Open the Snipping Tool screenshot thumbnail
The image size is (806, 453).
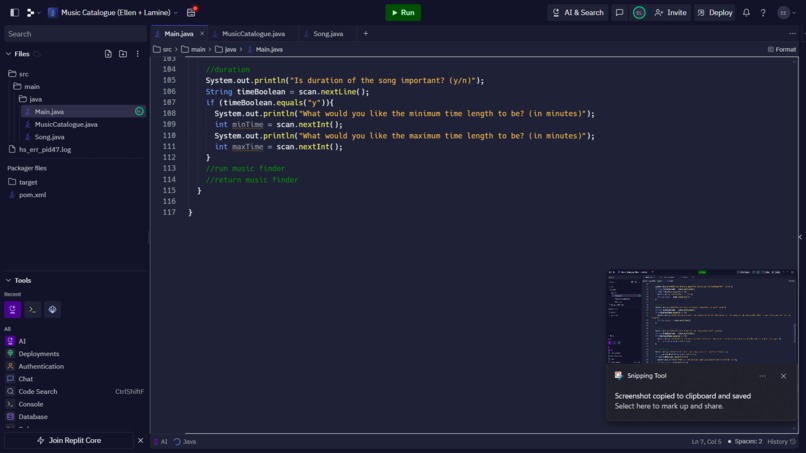pyautogui.click(x=702, y=316)
